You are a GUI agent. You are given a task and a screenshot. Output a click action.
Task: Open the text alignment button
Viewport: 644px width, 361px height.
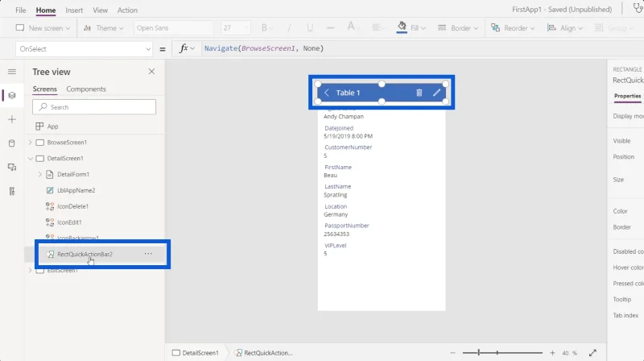(378, 27)
